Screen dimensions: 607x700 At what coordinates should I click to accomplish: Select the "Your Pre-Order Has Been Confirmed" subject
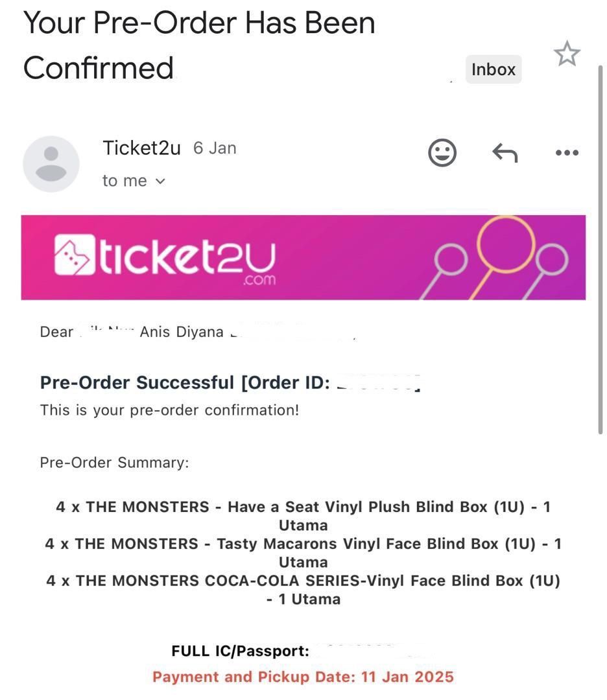pyautogui.click(x=198, y=45)
